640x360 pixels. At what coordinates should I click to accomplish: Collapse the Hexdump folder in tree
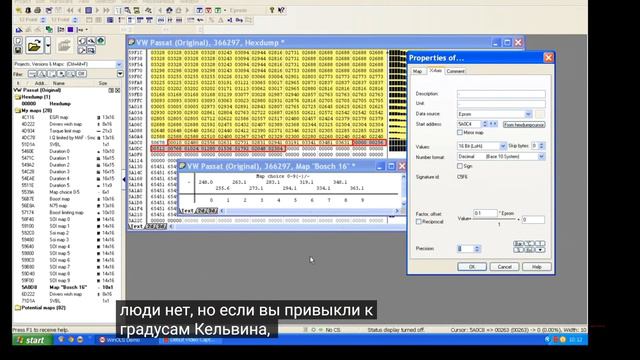[18, 97]
